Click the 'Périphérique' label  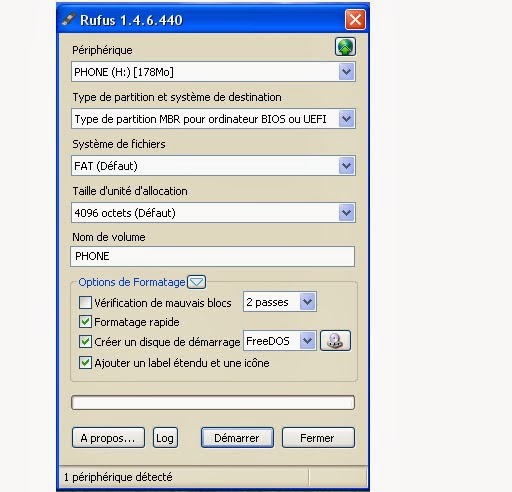click(102, 50)
